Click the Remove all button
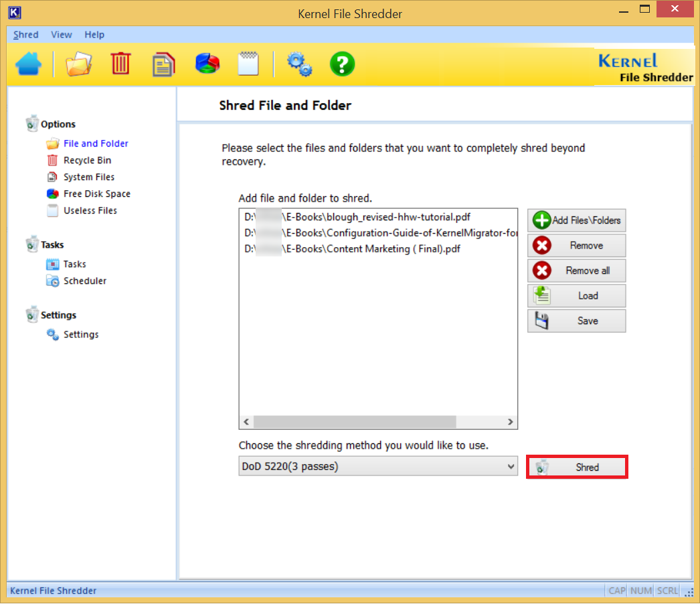 (577, 271)
